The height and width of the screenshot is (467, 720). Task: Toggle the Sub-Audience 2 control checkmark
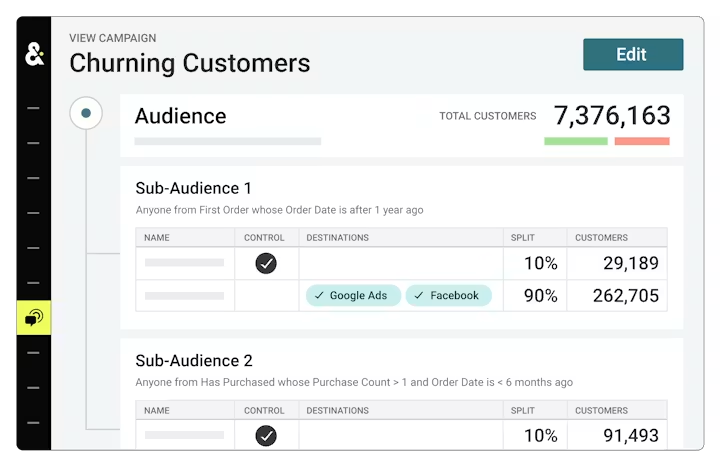click(x=266, y=435)
